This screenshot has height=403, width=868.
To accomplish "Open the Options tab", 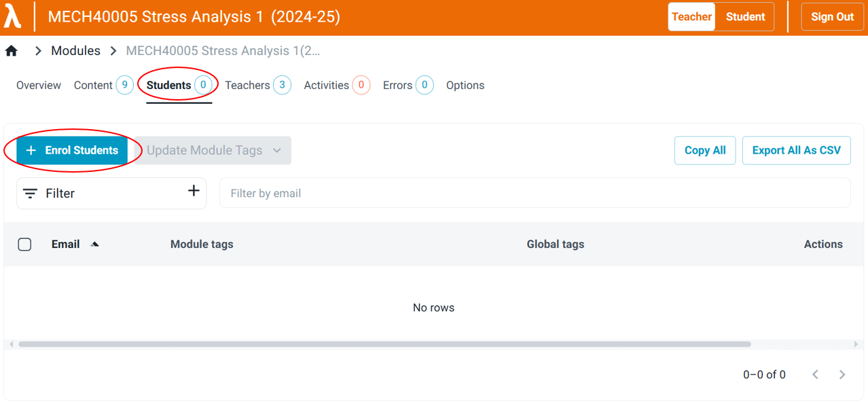I will pos(465,85).
